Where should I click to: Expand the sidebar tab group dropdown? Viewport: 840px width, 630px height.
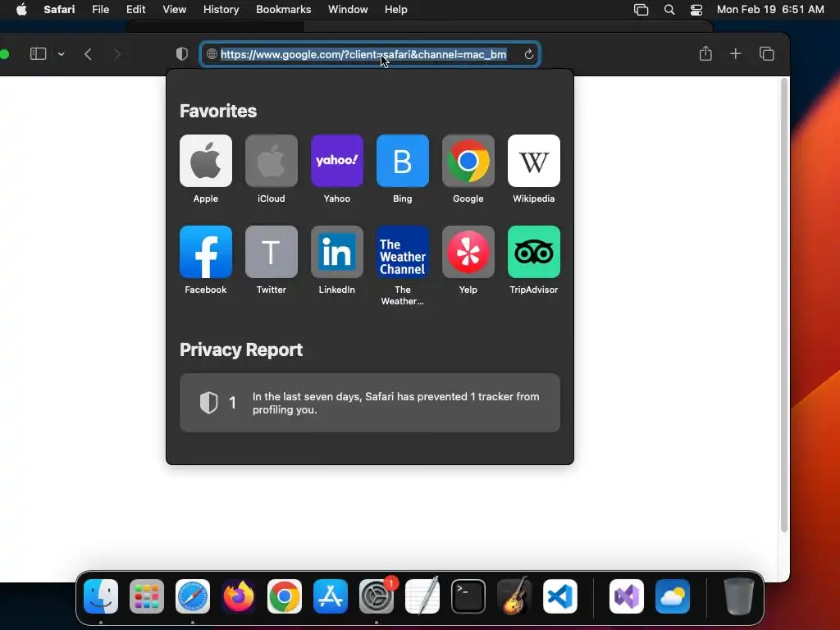click(x=61, y=54)
